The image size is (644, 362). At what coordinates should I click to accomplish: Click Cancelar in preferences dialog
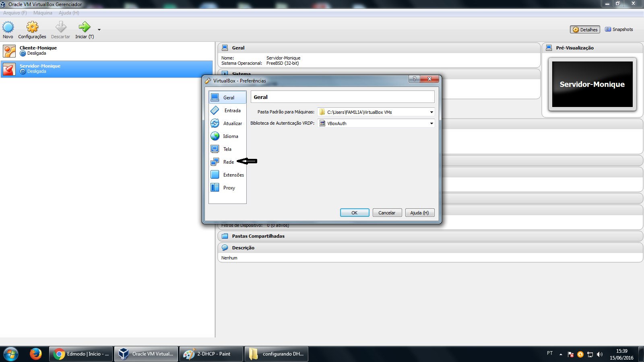[387, 213]
